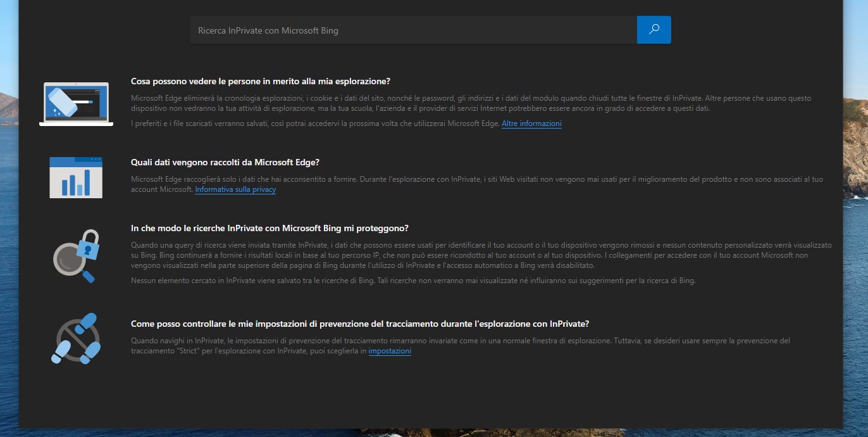Click paragraph starting 'Microsoft Edge raccoglierà solo i dati'
868x437 pixels.
pos(477,184)
